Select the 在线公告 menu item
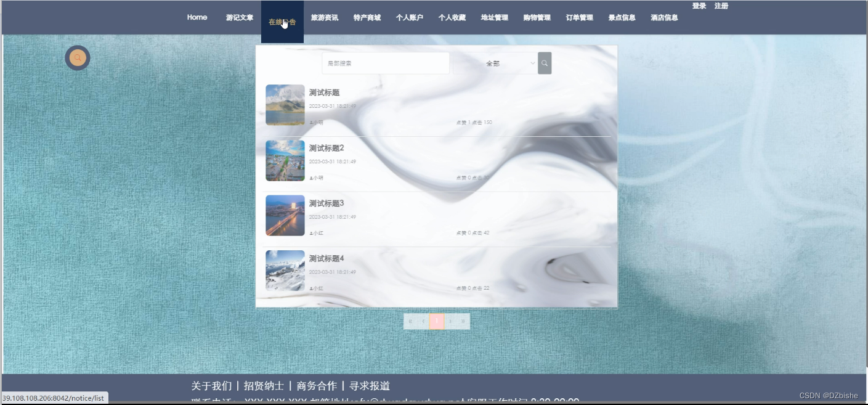This screenshot has width=868, height=405. pos(282,22)
